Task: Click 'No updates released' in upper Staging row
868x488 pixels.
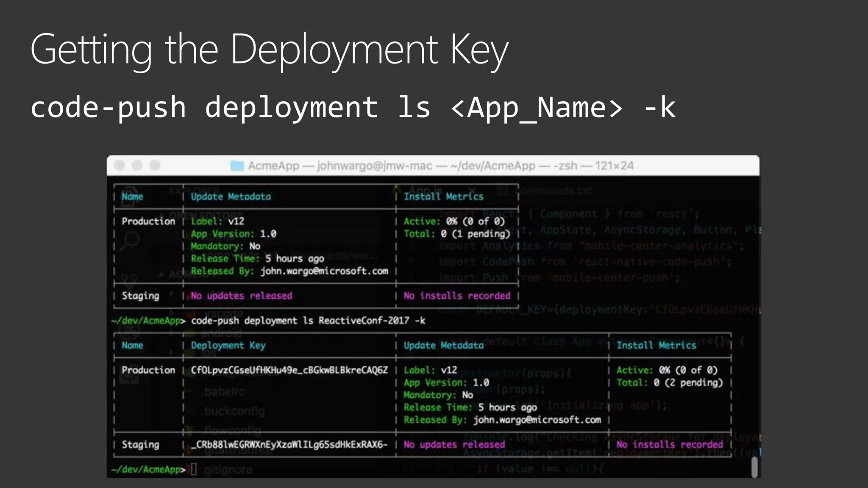Action: click(241, 296)
